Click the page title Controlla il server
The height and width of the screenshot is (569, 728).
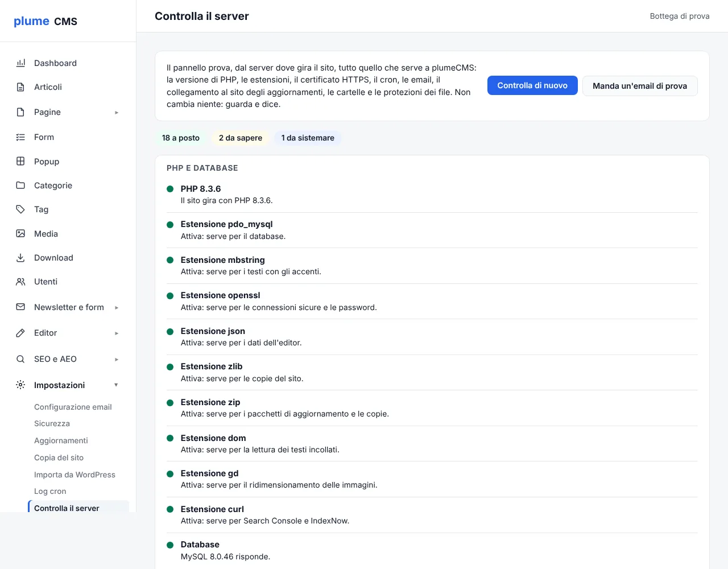pos(202,16)
